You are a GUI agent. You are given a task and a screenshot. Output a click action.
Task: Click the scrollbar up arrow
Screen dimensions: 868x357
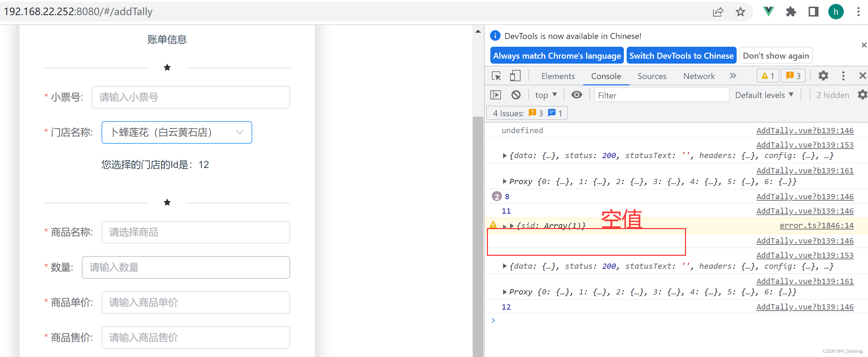(x=478, y=32)
